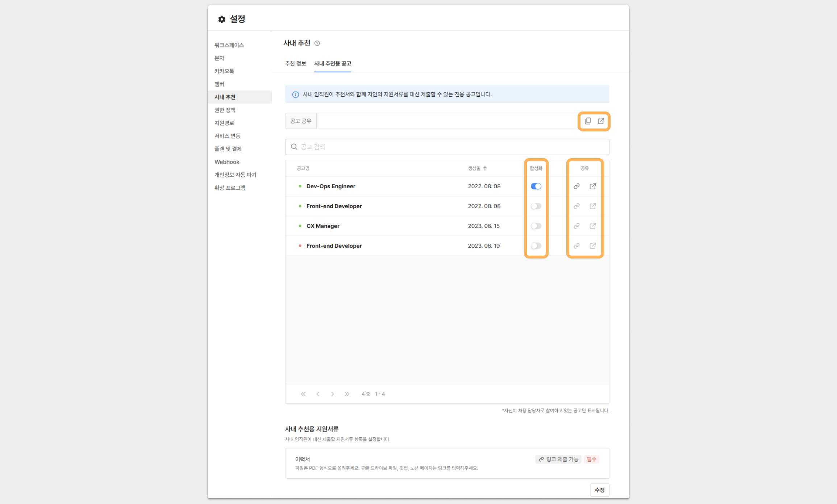Click the Front-end Developer name dated 2022. 08. 08
The image size is (837, 504).
pyautogui.click(x=334, y=206)
